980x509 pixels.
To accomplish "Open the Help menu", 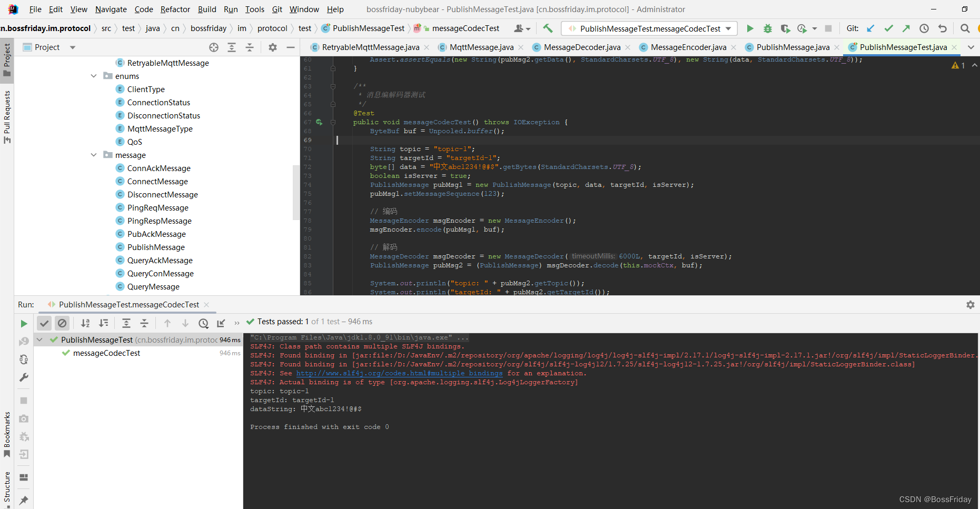I will point(335,9).
